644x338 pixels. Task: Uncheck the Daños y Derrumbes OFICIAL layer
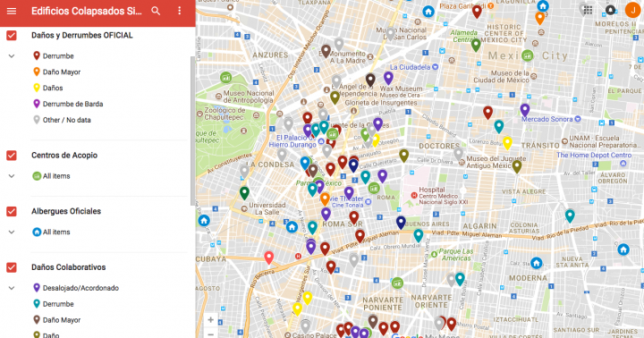tap(12, 35)
